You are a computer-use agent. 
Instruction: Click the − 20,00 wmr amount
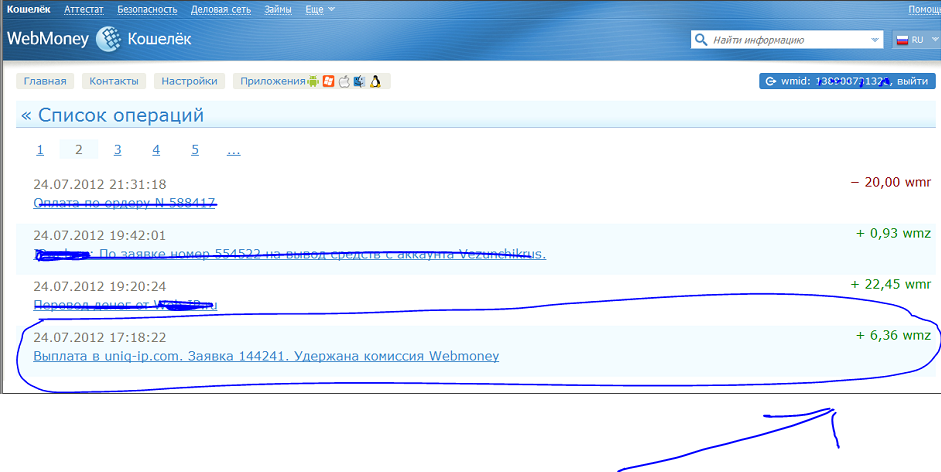point(891,182)
